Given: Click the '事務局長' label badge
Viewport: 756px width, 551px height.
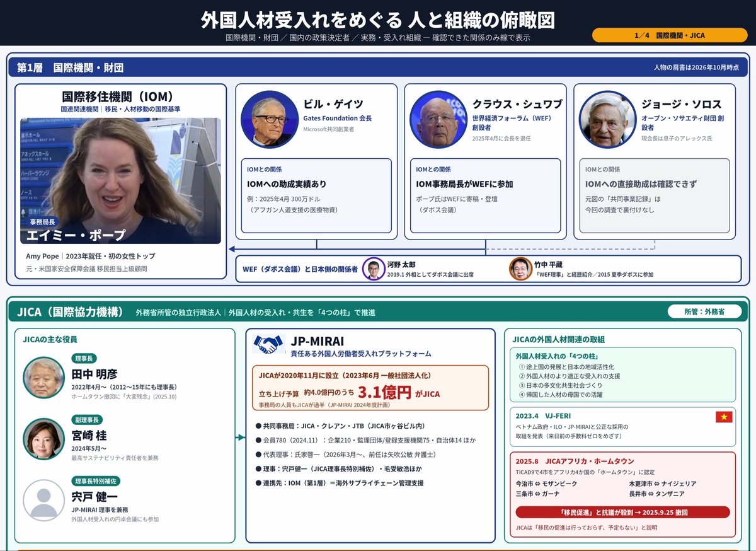Looking at the screenshot, I should pyautogui.click(x=43, y=222).
